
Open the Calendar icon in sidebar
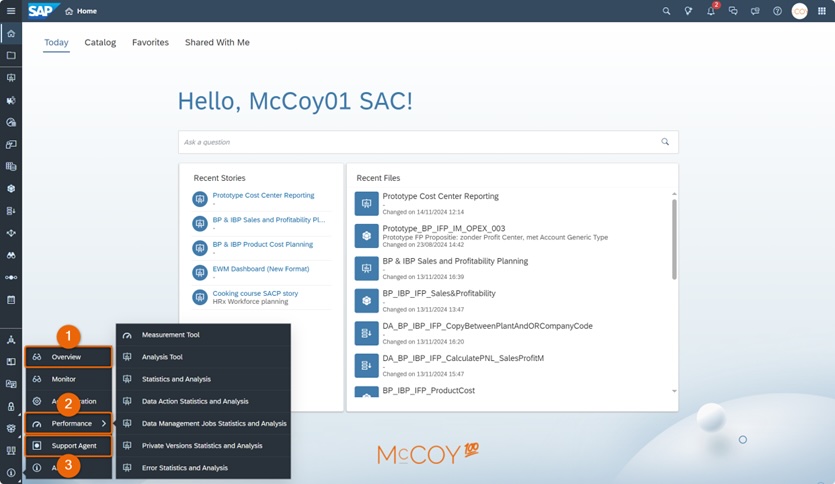[11, 300]
